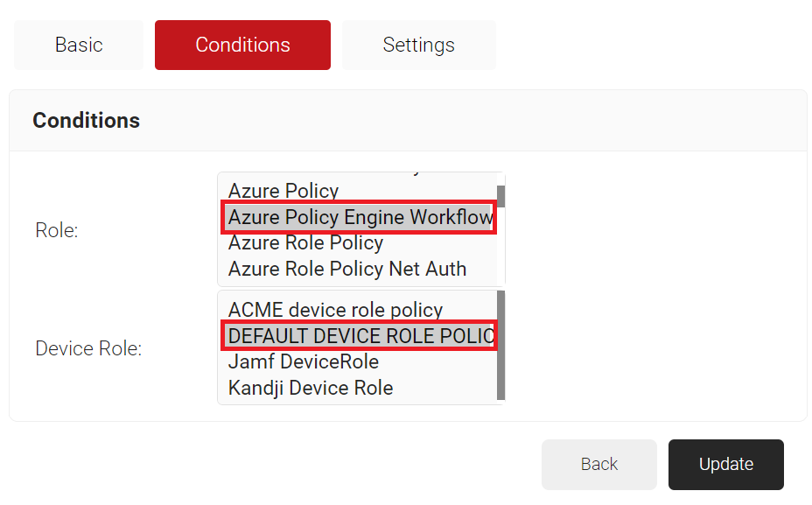Click the Conditions panel heading
Viewport: 812px width, 505px height.
[x=86, y=121]
